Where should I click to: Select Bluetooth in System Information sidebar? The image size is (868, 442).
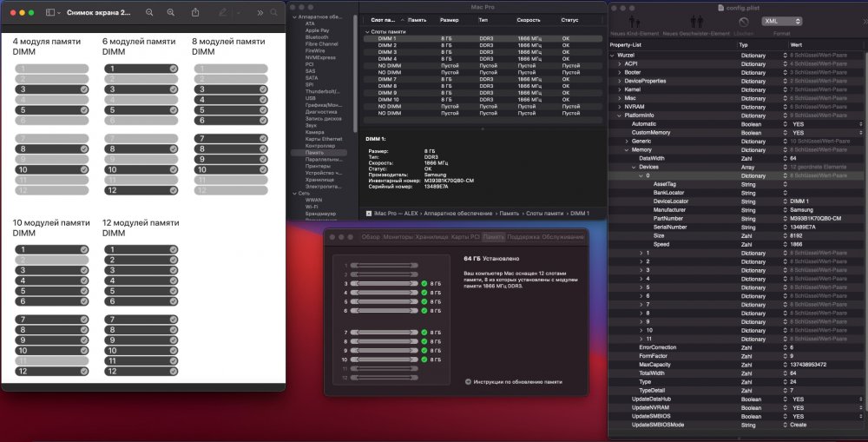pyautogui.click(x=316, y=37)
